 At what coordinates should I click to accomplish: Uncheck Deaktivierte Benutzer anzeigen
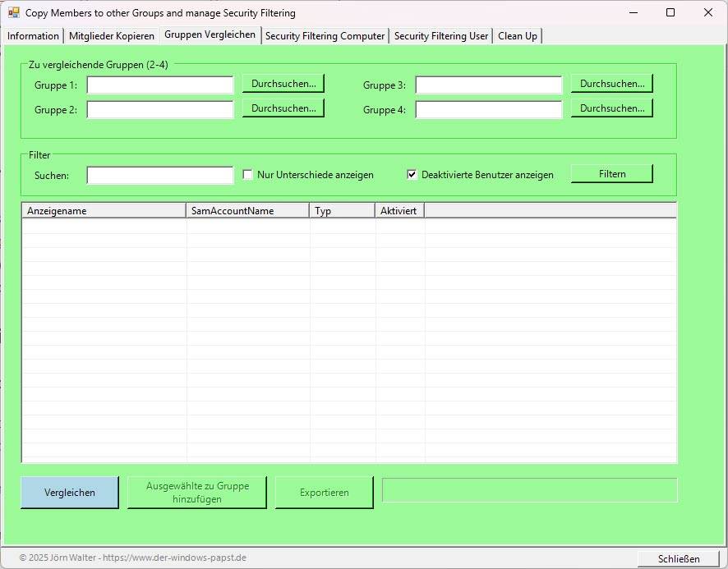(x=412, y=175)
